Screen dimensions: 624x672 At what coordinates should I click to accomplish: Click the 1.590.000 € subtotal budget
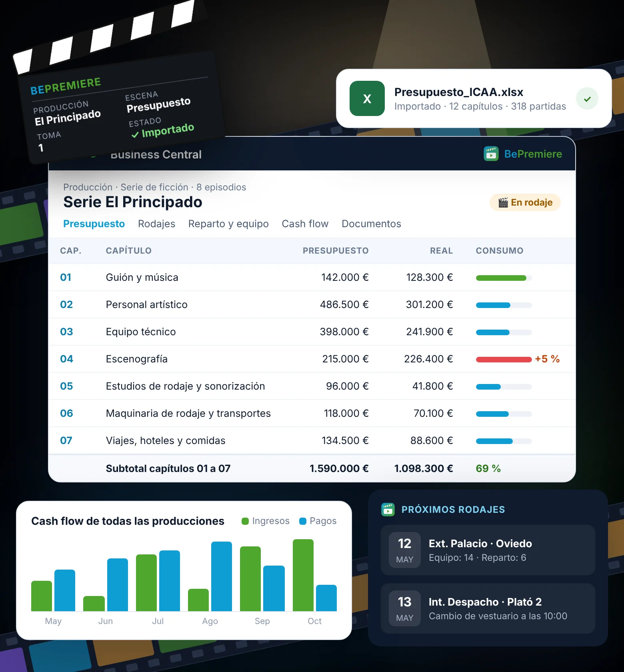pyautogui.click(x=339, y=468)
